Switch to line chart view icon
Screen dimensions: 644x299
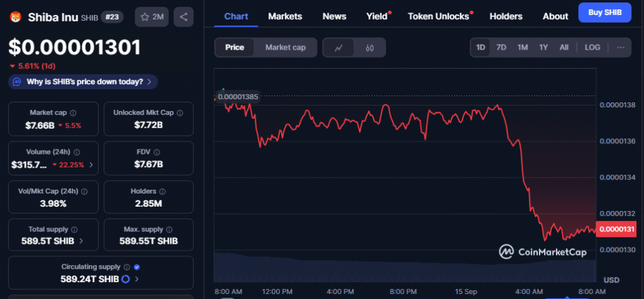(x=338, y=48)
